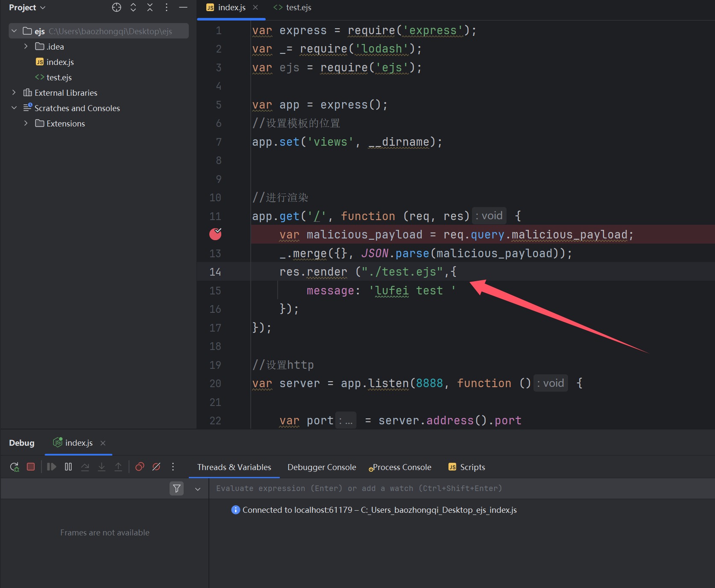715x588 pixels.
Task: Expand the .idea folder
Action: pyautogui.click(x=26, y=46)
